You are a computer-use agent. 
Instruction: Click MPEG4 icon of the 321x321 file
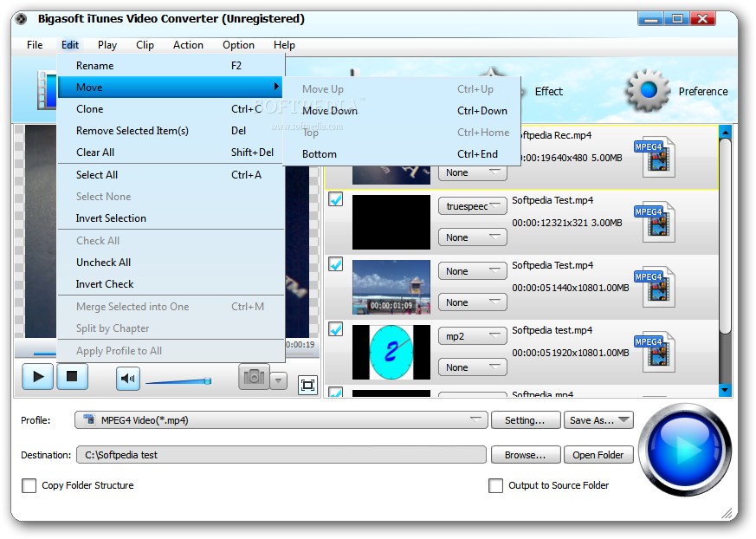click(655, 222)
